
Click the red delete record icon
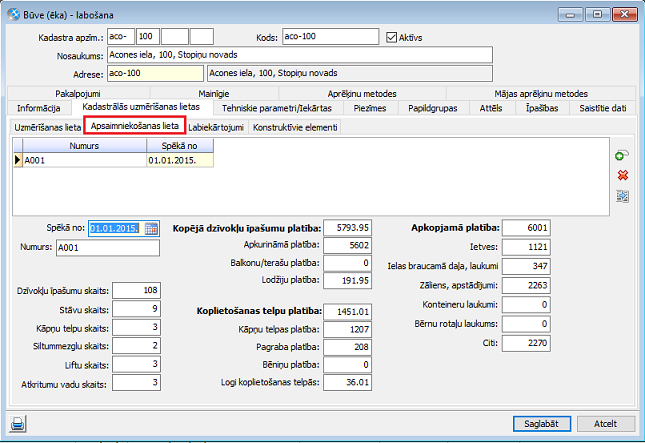point(621,176)
